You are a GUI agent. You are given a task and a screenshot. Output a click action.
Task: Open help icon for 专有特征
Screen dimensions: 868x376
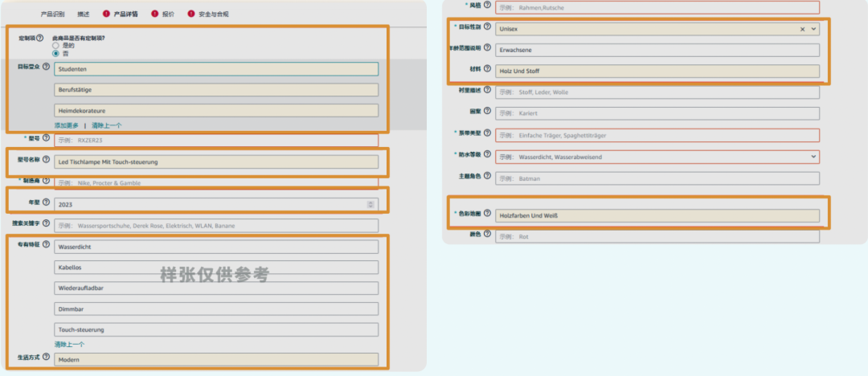click(46, 245)
